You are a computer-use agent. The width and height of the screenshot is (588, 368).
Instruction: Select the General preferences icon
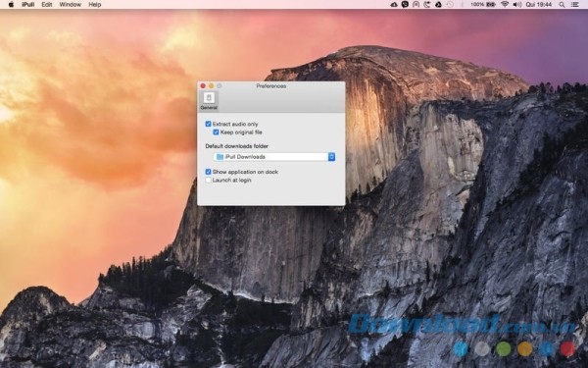coord(209,101)
